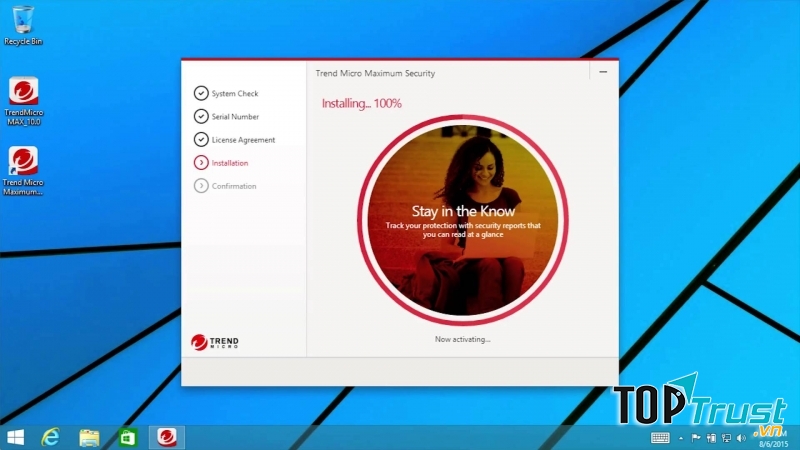Click the Trend Micro logo in the installer
Viewport: 800px width, 450px height.
(215, 342)
